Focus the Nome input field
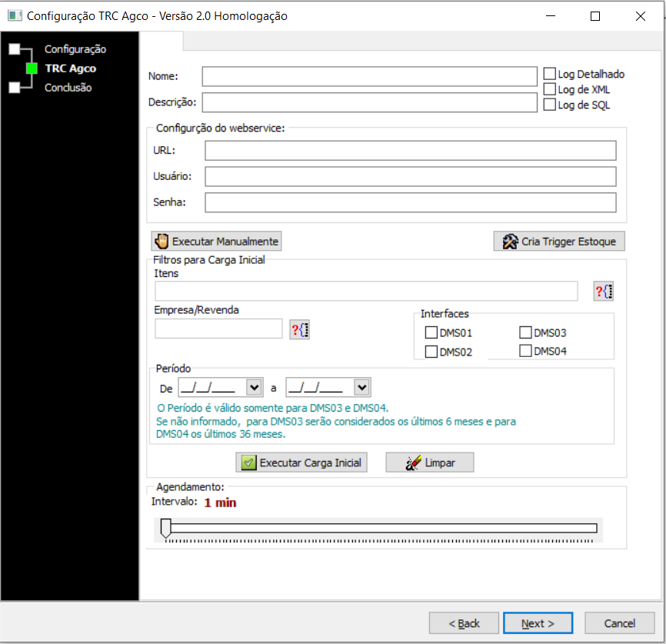666x644 pixels. pyautogui.click(x=369, y=76)
